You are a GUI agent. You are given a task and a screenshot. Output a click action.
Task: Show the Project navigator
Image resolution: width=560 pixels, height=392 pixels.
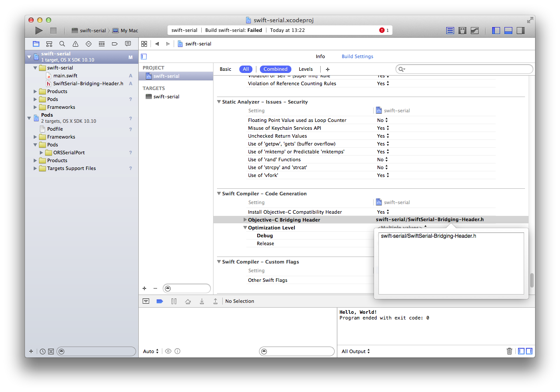[x=36, y=44]
